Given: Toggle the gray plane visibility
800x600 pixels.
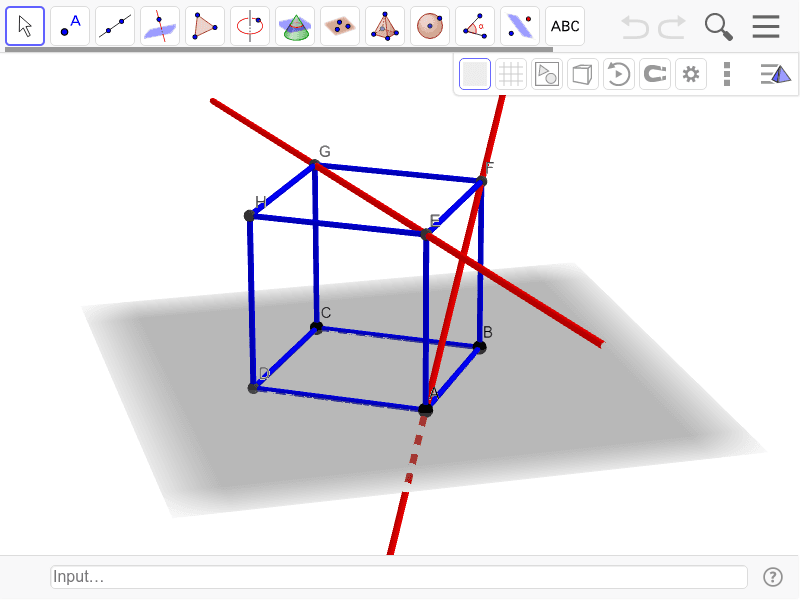Looking at the screenshot, I should [x=474, y=73].
